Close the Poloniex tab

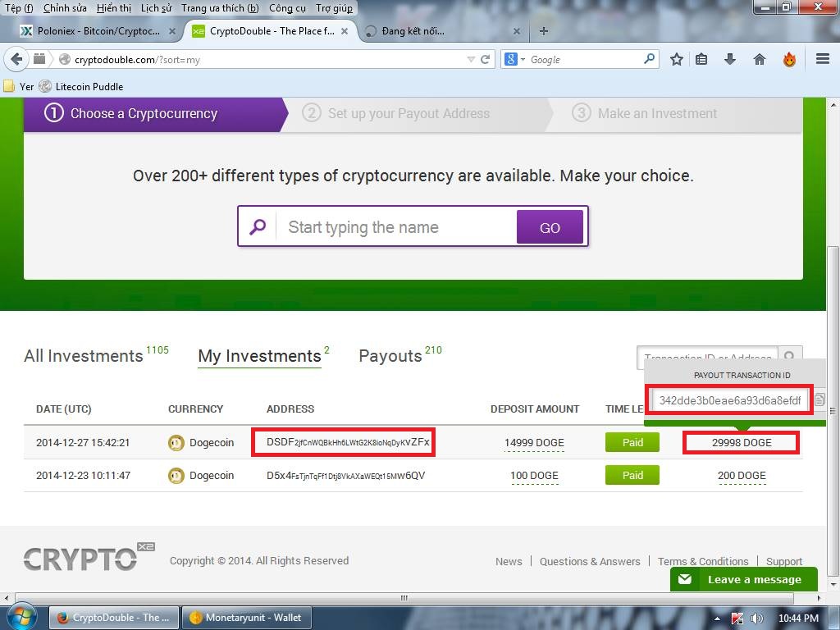(172, 31)
